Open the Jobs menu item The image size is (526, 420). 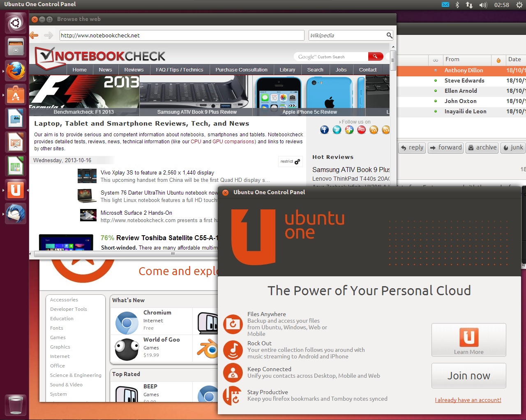point(341,70)
